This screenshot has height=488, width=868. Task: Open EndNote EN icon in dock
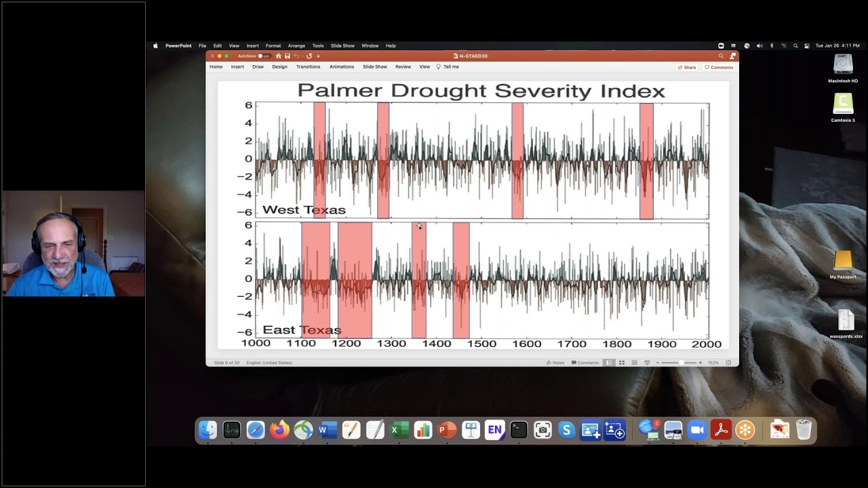(x=495, y=430)
